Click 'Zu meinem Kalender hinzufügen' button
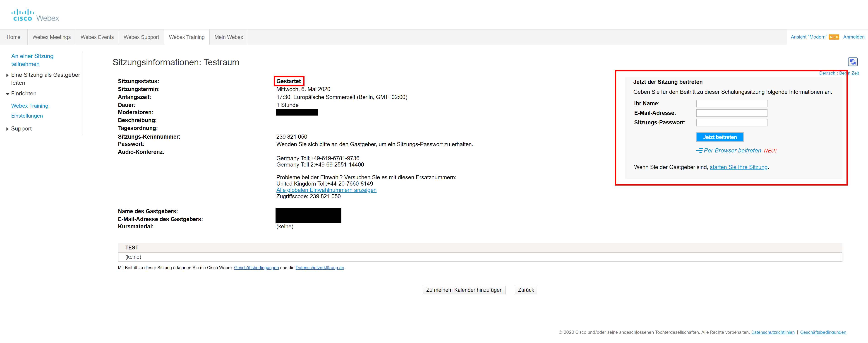This screenshot has width=868, height=343. tap(464, 290)
